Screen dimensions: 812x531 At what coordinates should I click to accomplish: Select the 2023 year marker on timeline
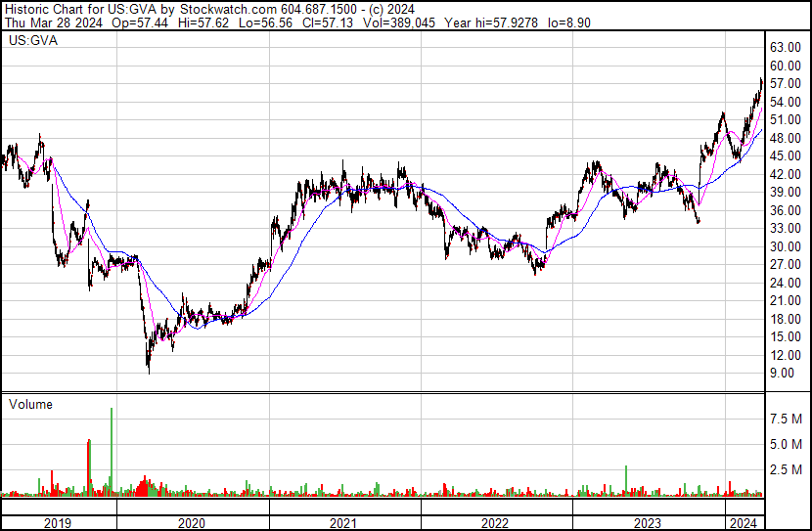(x=649, y=523)
